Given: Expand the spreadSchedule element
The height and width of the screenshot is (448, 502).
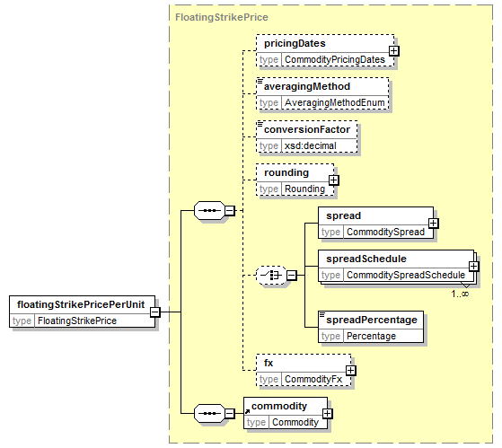Looking at the screenshot, I should tap(473, 267).
